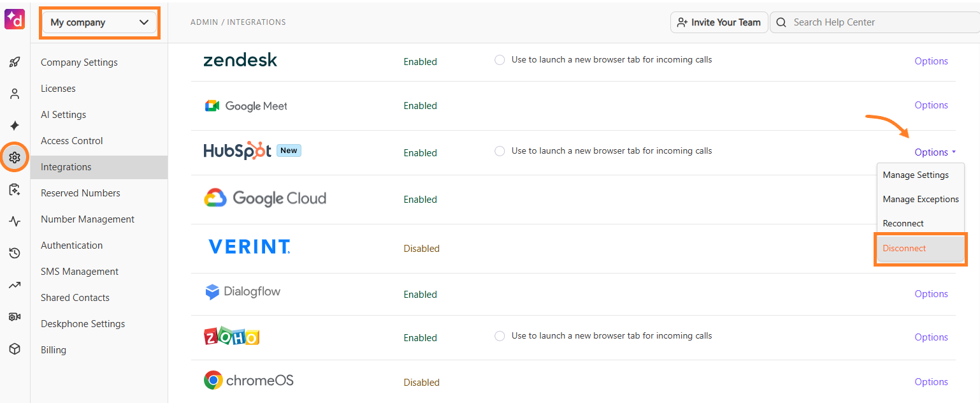Select Integrations in admin menu
Screen dimensions: 980x403
coord(99,167)
